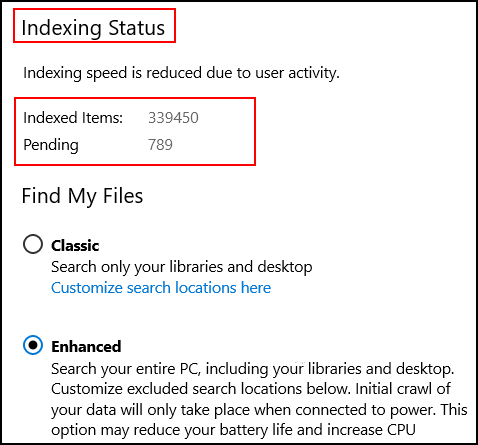Screen dimensions: 478x445
Task: Click the bold Classic option label
Action: pyautogui.click(x=75, y=246)
